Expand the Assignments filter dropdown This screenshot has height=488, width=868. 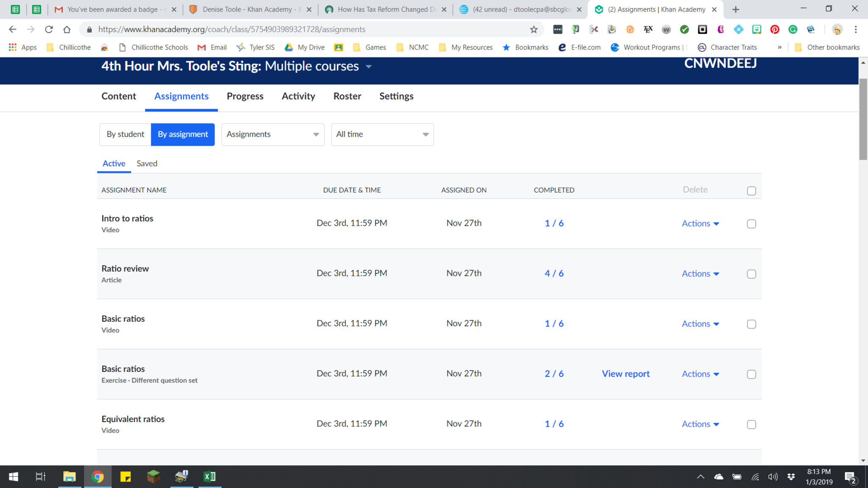[x=273, y=134]
